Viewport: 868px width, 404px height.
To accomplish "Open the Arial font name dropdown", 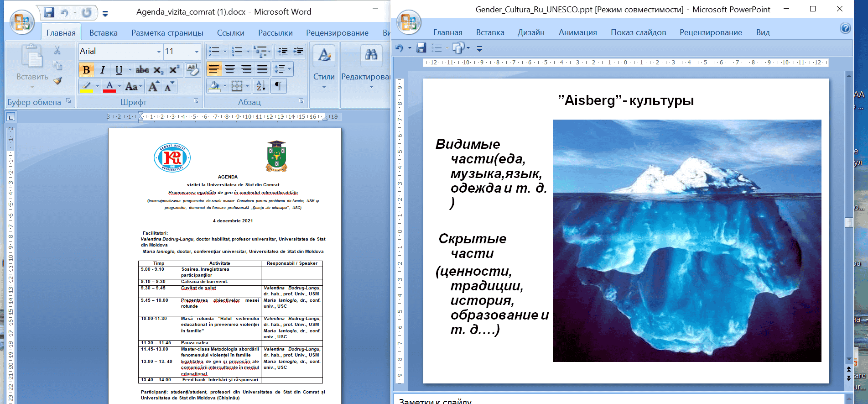I will click(x=159, y=52).
